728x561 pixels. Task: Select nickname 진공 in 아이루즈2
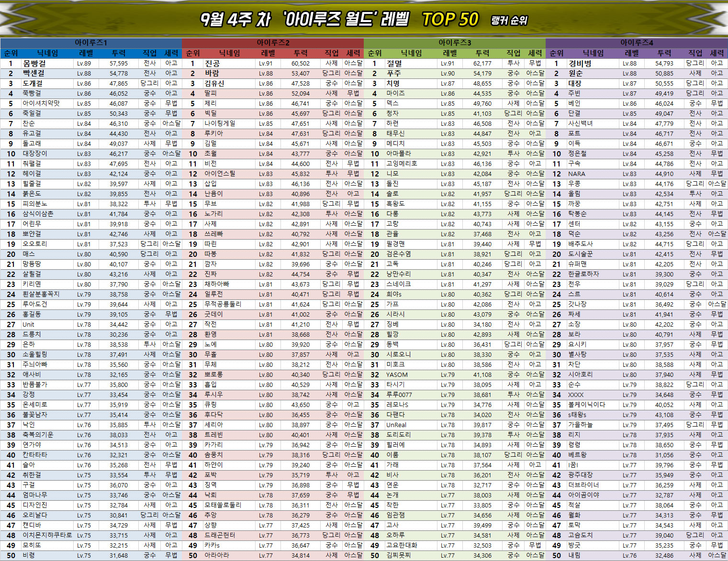(x=212, y=63)
